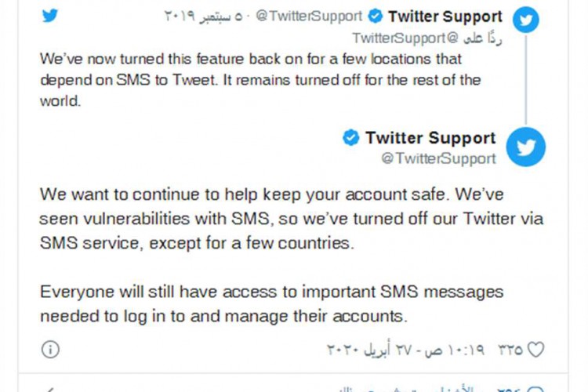This screenshot has height=392, width=588.
Task: Open Twitter Support display name in the first tweet
Action: pyautogui.click(x=445, y=16)
